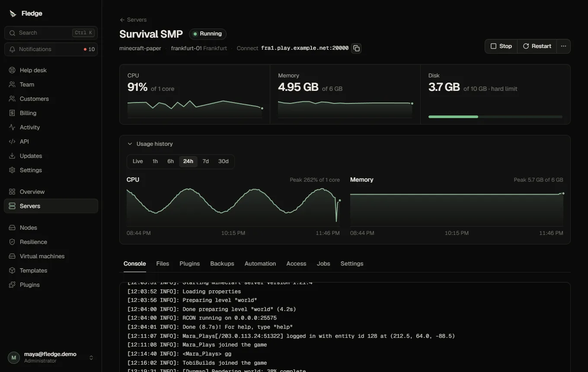
Task: Copy the connect address with the copy icon
Action: click(x=356, y=48)
